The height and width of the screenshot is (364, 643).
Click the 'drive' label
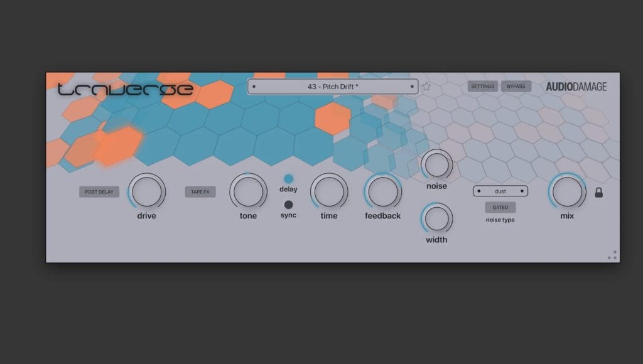[x=146, y=216]
